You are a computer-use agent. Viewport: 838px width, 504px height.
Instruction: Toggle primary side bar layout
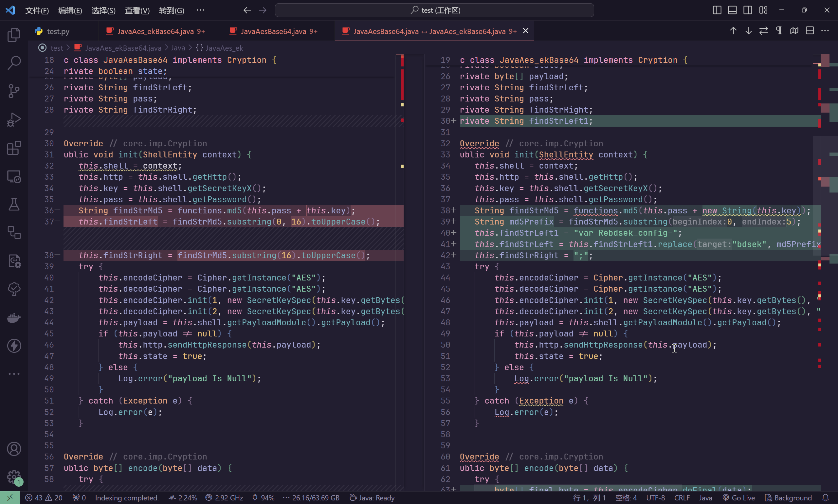717,10
